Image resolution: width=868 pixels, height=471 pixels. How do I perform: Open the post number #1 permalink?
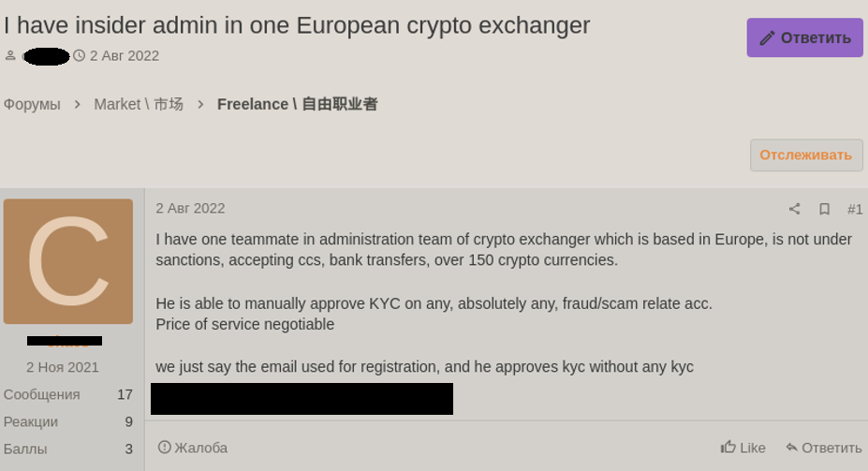855,209
